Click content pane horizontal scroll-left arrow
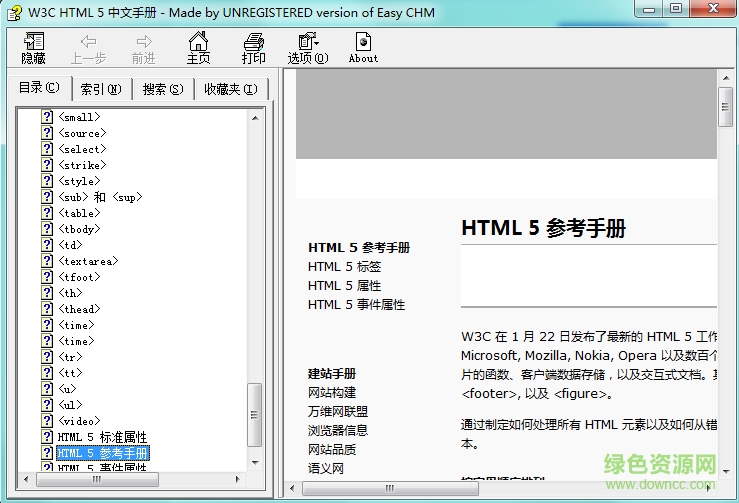The image size is (739, 503). click(292, 488)
